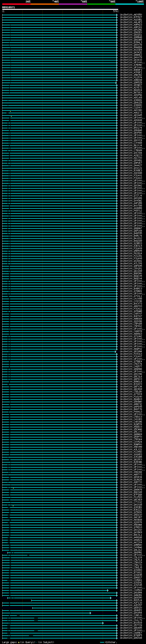The width and height of the screenshot is (146, 644).
Task: Select the UniRef100_Q93W07 label
Action: [x=131, y=85]
